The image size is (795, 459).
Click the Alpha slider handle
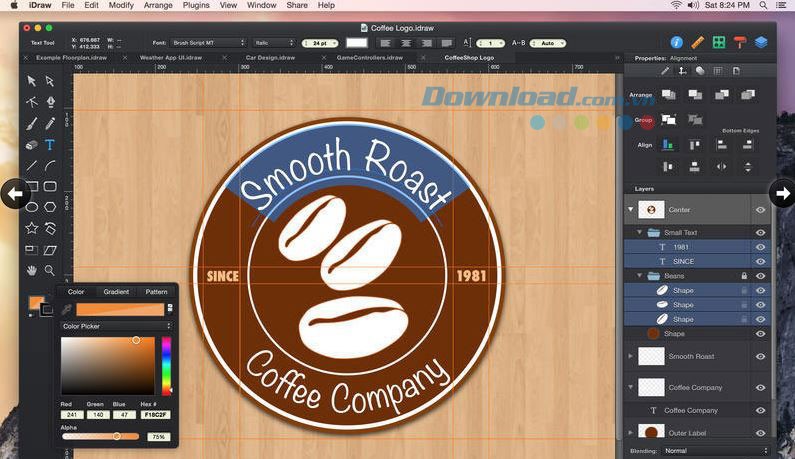coord(117,436)
